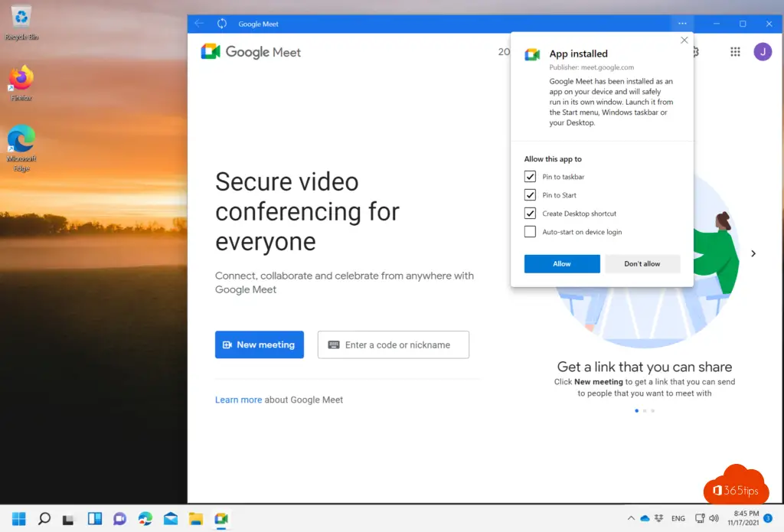784x532 pixels.
Task: Click the back arrow in title bar
Action: point(200,24)
